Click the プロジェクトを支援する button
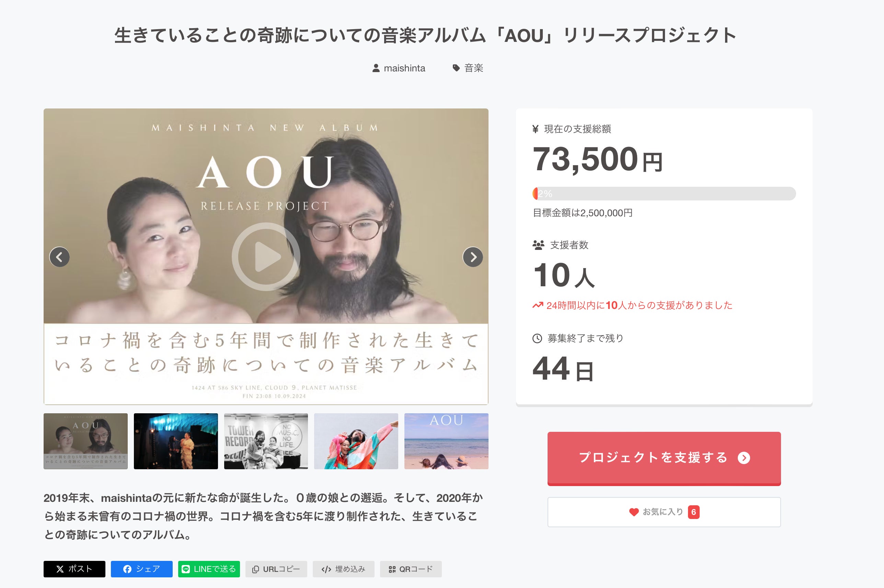The height and width of the screenshot is (588, 884). (664, 458)
